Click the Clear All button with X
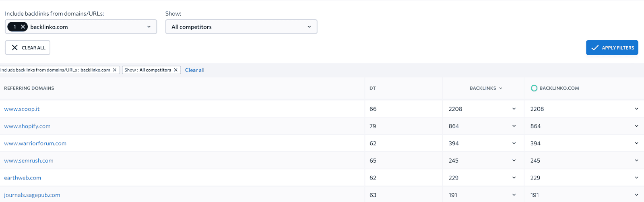The height and width of the screenshot is (202, 644). coord(28,47)
